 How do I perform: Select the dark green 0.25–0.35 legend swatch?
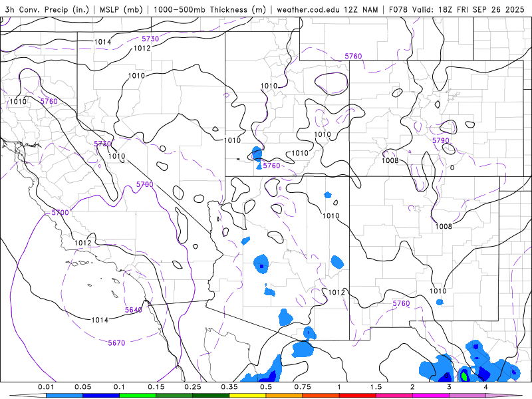click(211, 396)
